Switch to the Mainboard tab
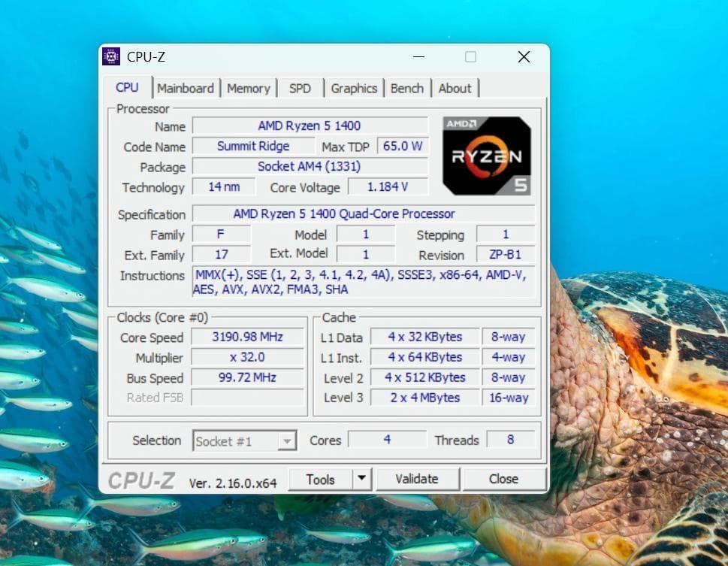 coord(186,88)
